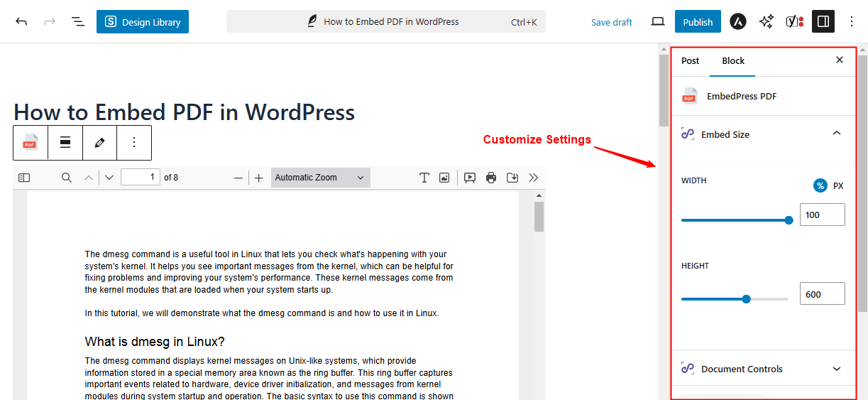Image resolution: width=868 pixels, height=400 pixels.
Task: Open more PDF viewer tools
Action: (534, 178)
